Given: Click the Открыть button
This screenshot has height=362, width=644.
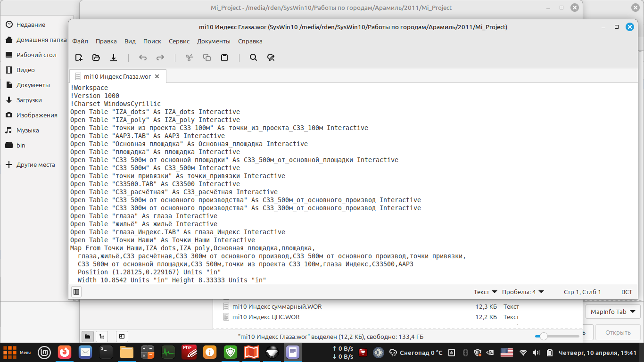Looking at the screenshot, I should click(x=618, y=332).
